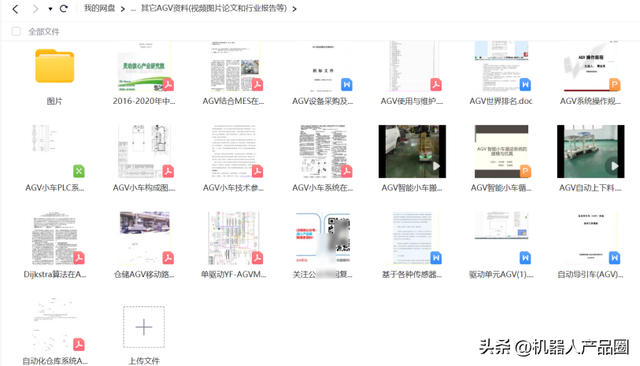This screenshot has width=640, height=366.
Task: Click the 上传文件 label text
Action: pyautogui.click(x=144, y=361)
